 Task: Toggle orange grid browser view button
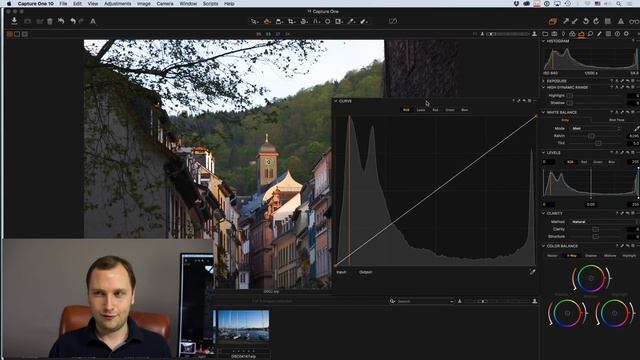click(9, 34)
